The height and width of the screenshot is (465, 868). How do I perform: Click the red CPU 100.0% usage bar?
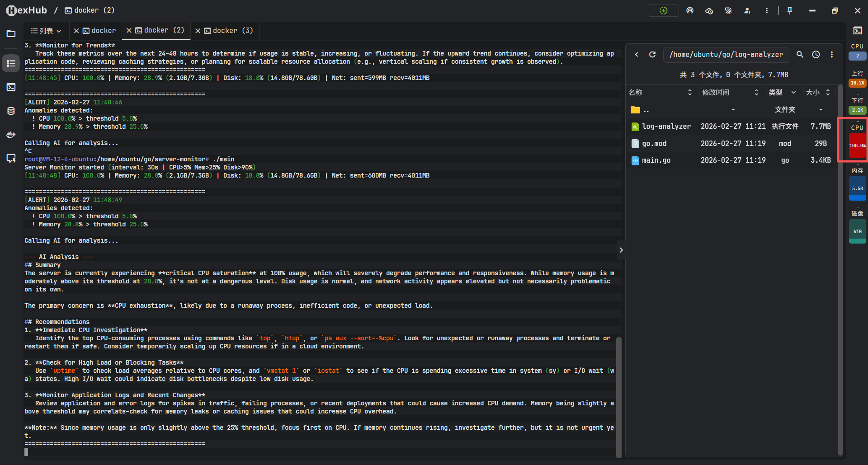858,146
